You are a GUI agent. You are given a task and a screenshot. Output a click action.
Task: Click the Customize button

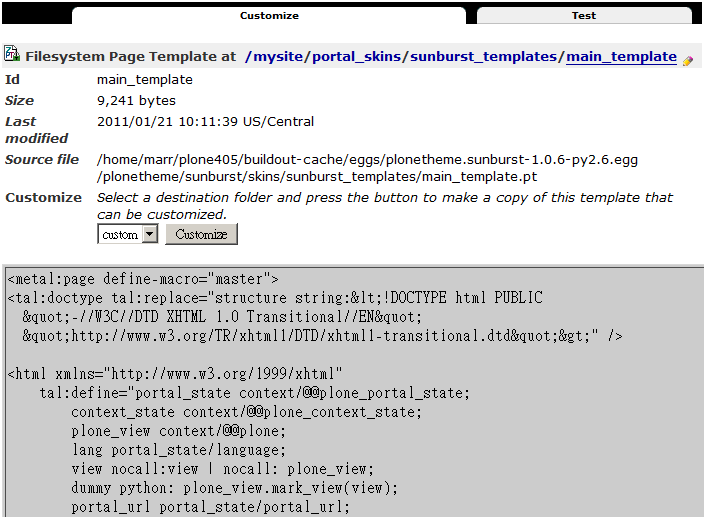point(201,234)
